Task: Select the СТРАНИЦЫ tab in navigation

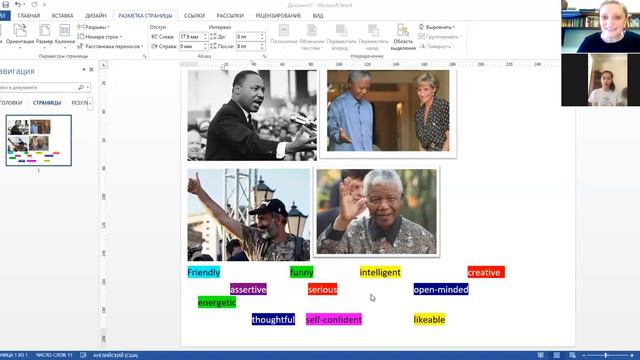Action: tap(47, 102)
